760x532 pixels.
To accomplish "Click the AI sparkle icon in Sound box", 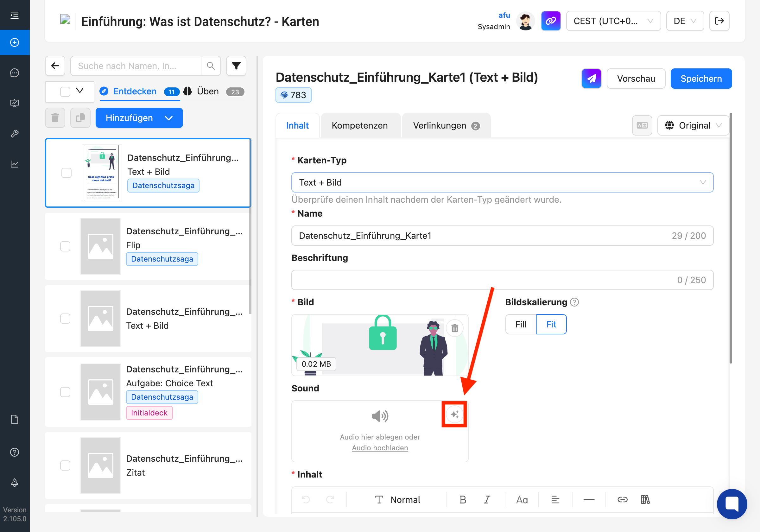I will [454, 414].
